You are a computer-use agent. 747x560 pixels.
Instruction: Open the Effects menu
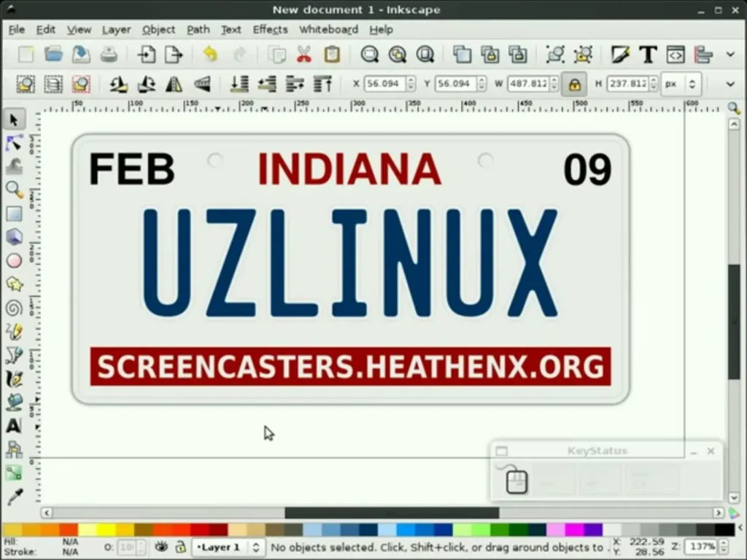(270, 29)
